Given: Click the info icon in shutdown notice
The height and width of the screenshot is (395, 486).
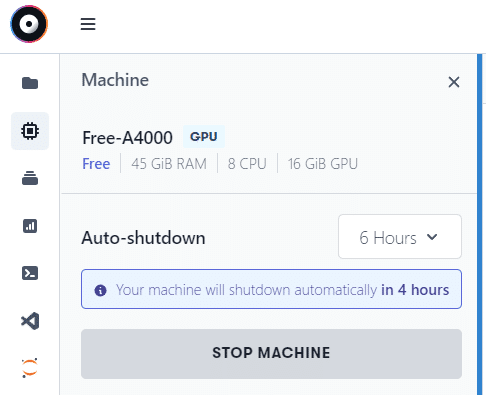Looking at the screenshot, I should (100, 290).
